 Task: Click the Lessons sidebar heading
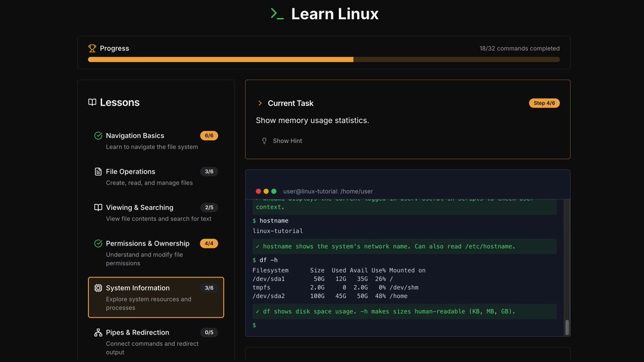(x=120, y=102)
